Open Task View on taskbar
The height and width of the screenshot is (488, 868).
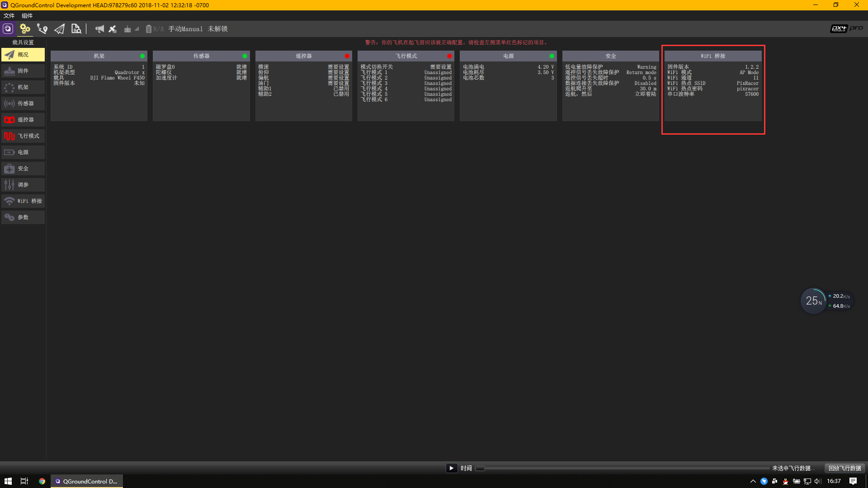pos(24,481)
